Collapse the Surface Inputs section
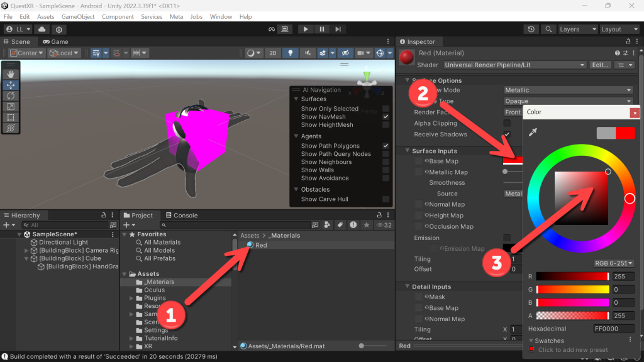644x362 pixels. click(x=408, y=151)
